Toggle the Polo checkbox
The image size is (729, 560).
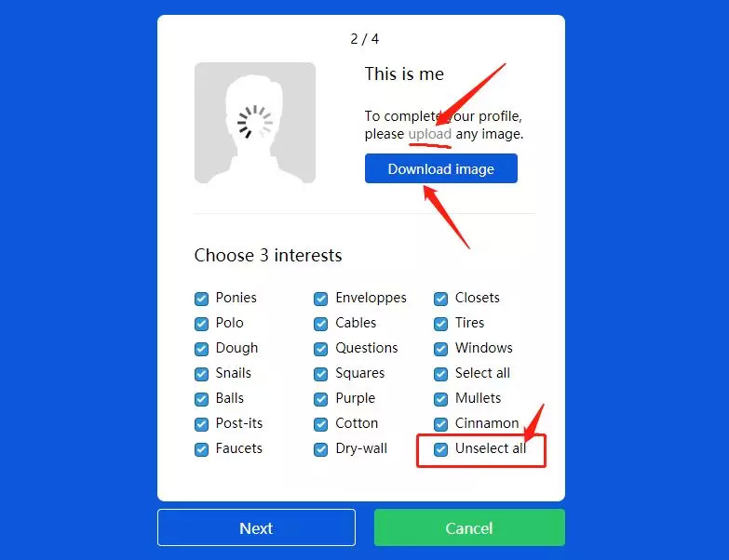[201, 324]
